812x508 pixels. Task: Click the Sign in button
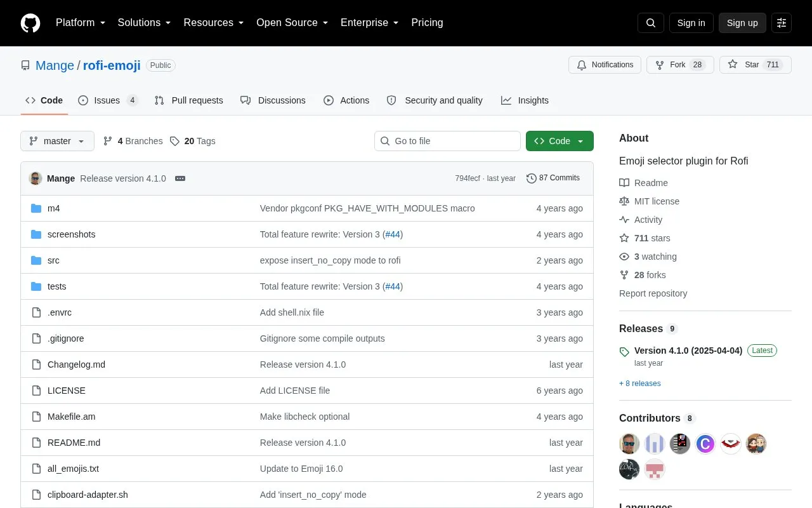(x=691, y=23)
